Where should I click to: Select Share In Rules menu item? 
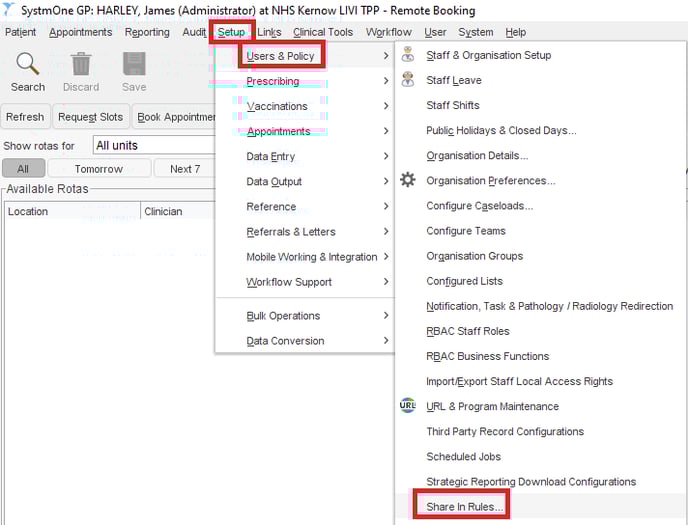pyautogui.click(x=464, y=507)
